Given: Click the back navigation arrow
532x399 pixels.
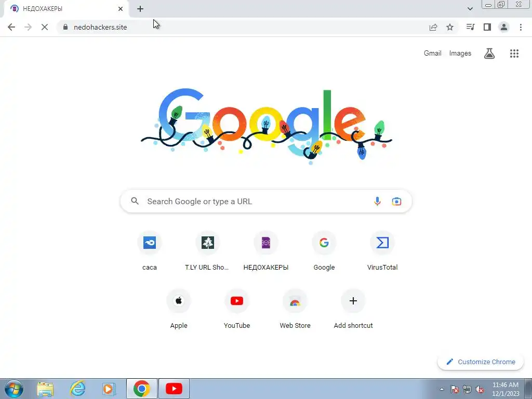Looking at the screenshot, I should (11, 27).
